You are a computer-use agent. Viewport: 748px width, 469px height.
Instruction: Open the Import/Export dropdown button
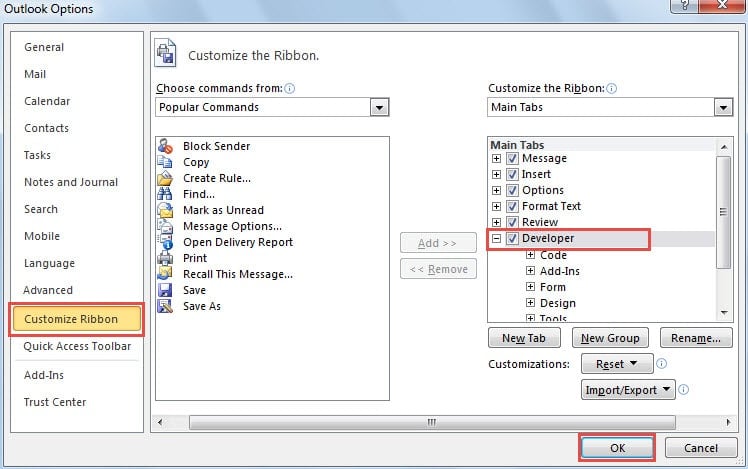[x=628, y=389]
